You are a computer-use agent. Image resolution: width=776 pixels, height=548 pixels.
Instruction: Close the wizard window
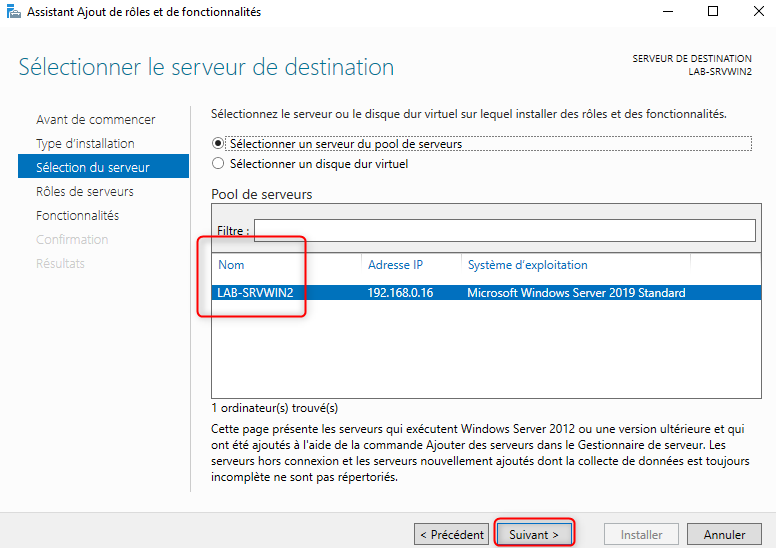(x=758, y=11)
